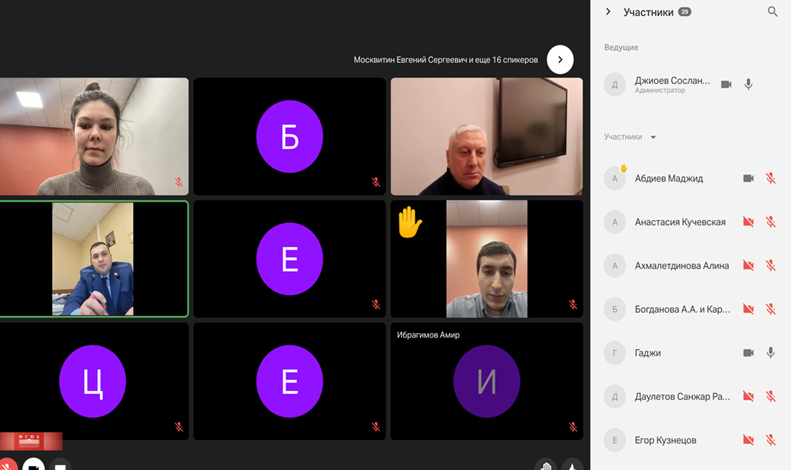This screenshot has width=791, height=470.
Task: Collapse the Участники side panel chevron
Action: pyautogui.click(x=608, y=12)
